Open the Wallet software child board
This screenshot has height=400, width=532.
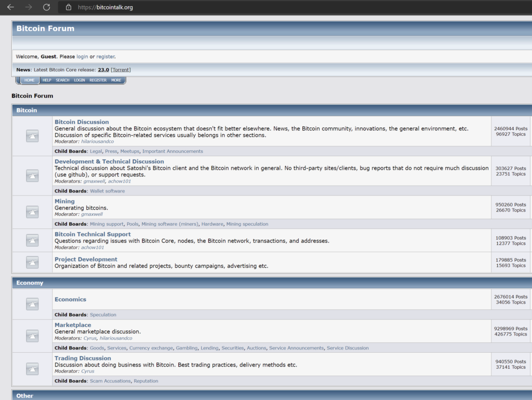(x=107, y=191)
